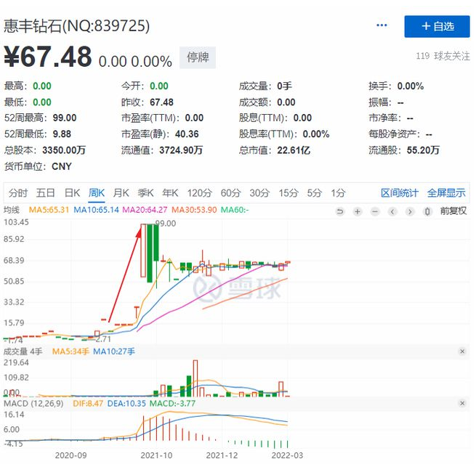The height and width of the screenshot is (464, 476).
Task: Switch to the 年K chart tab
Action: [x=170, y=193]
